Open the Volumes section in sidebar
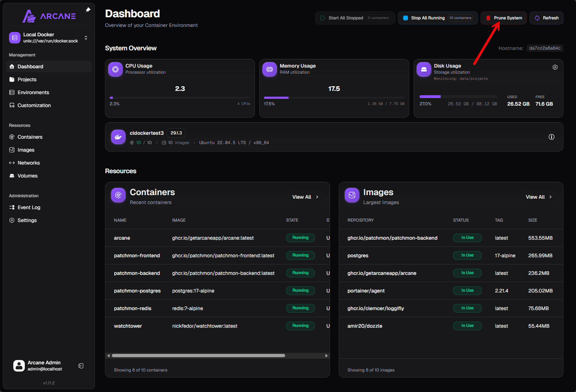 pos(27,176)
